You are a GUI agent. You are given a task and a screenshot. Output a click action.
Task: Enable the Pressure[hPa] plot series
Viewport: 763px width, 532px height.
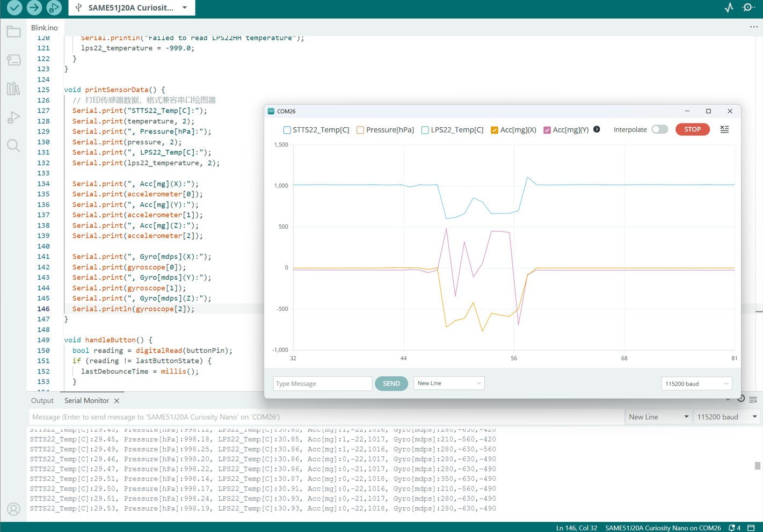[x=360, y=130]
